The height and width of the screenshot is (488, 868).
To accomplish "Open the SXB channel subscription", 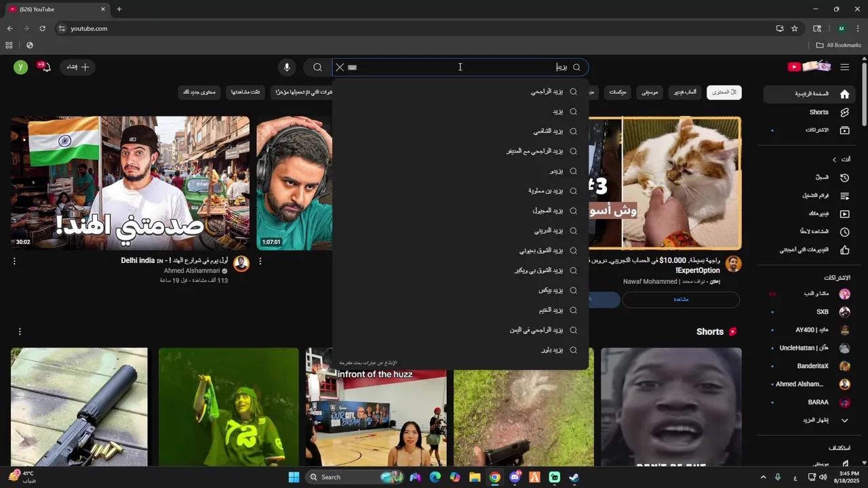I will pos(808,312).
